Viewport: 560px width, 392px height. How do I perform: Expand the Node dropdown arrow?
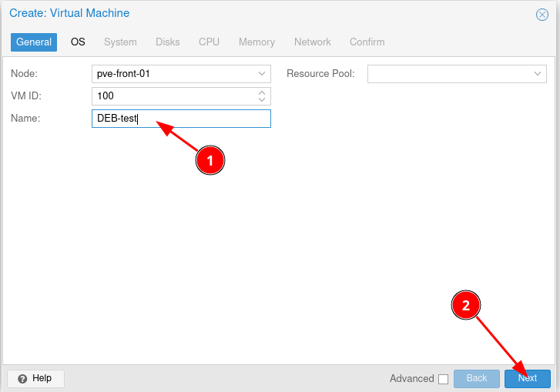pos(262,74)
